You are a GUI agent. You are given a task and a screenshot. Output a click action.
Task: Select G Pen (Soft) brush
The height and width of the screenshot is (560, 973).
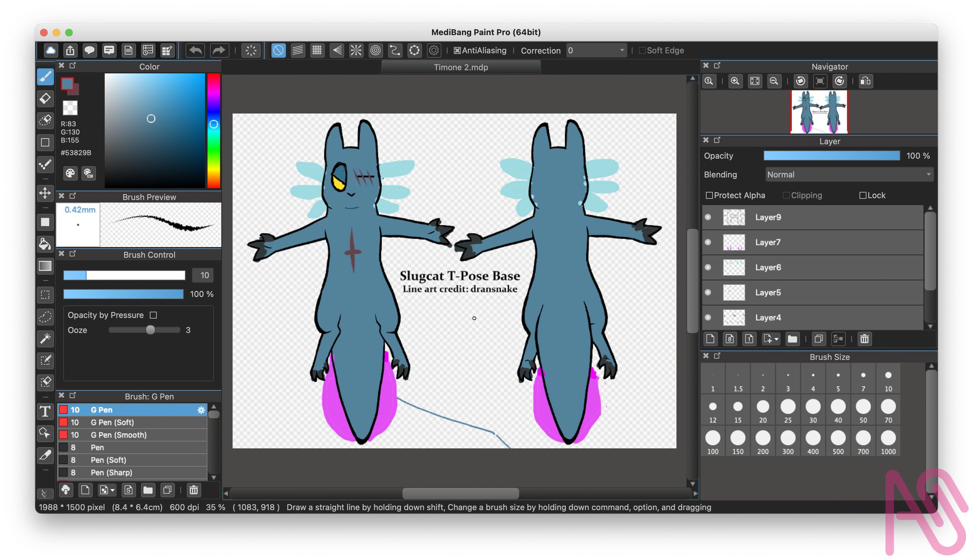[x=112, y=423]
